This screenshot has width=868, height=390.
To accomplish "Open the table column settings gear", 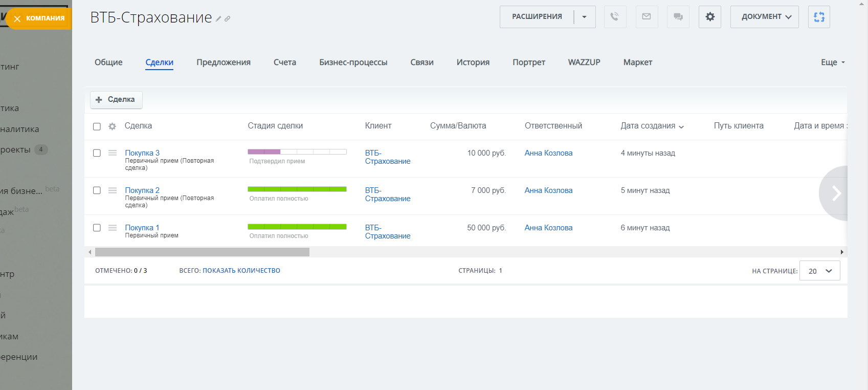I will (113, 126).
